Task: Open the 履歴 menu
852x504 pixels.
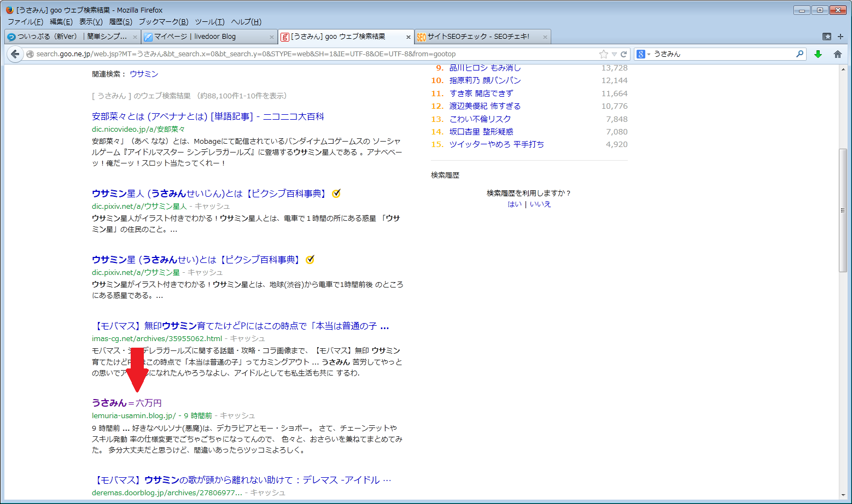Action: (120, 22)
